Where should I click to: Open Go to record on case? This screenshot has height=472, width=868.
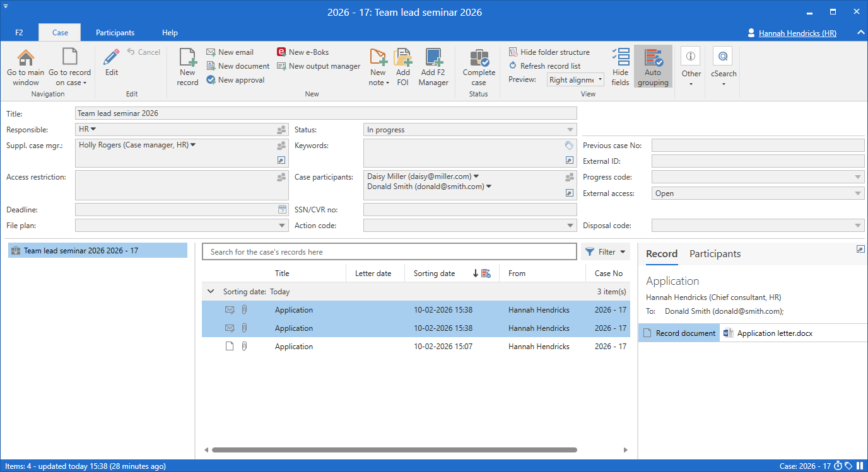[x=69, y=67]
